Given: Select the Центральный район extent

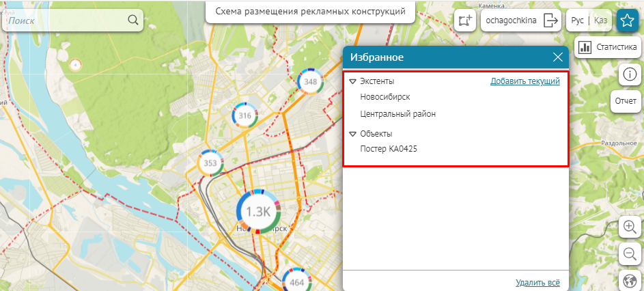Looking at the screenshot, I should 397,114.
